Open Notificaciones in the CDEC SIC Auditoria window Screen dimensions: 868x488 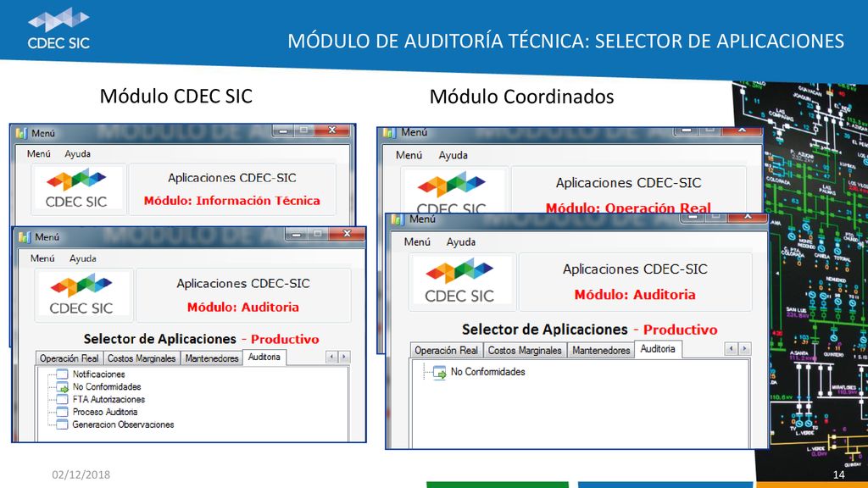[x=98, y=374]
